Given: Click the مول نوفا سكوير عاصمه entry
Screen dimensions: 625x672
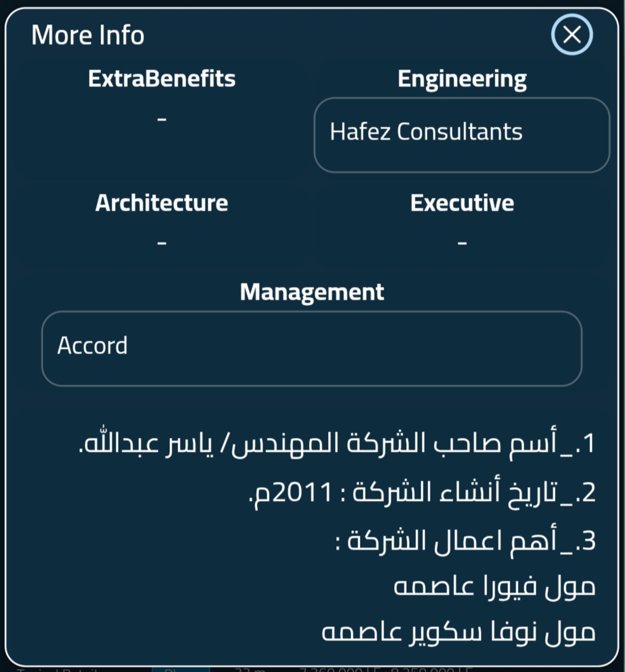Looking at the screenshot, I should click(458, 632).
